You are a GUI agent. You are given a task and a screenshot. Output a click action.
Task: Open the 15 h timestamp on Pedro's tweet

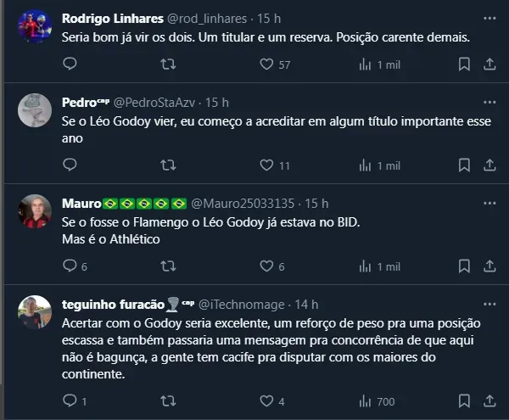coord(216,103)
